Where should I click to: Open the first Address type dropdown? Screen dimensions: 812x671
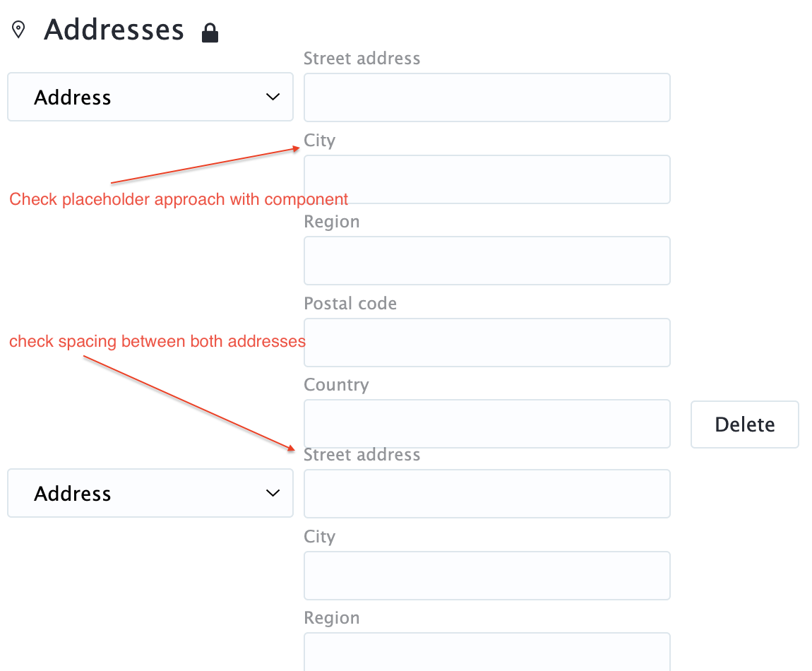click(x=150, y=97)
